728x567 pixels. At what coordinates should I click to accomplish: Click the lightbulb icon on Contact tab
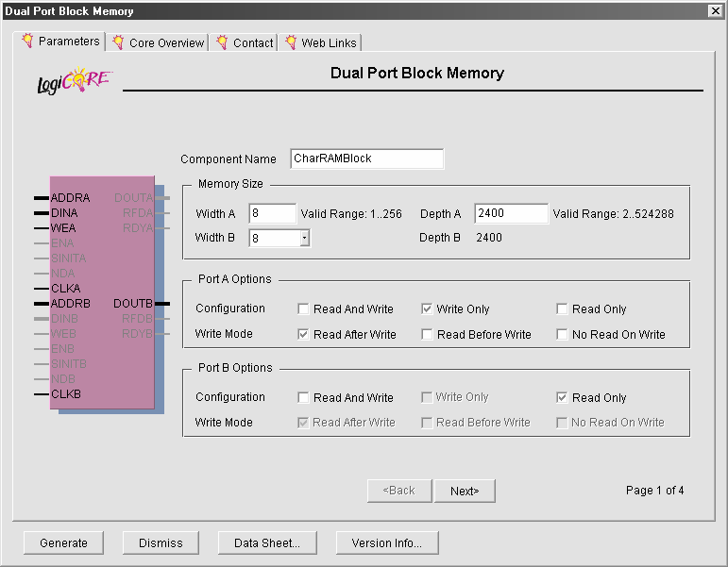(x=223, y=42)
